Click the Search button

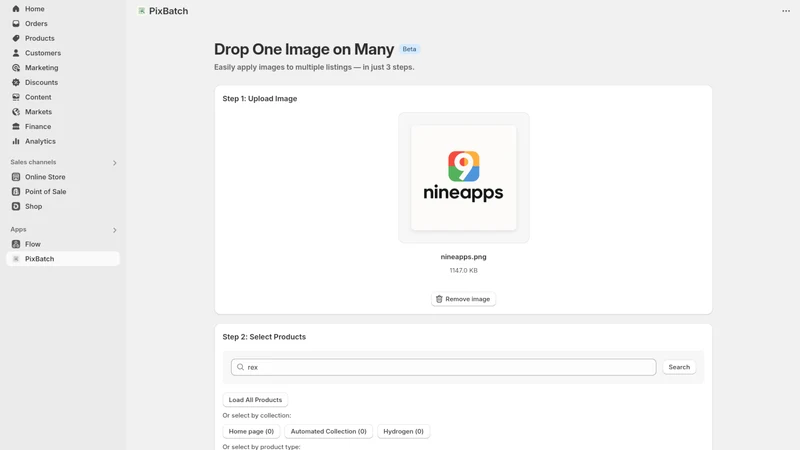point(679,367)
